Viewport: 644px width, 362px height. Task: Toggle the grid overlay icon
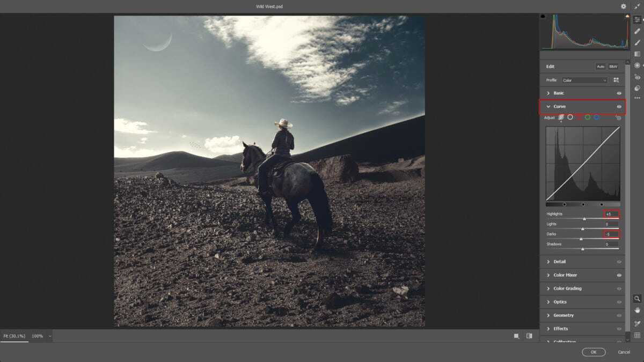637,335
